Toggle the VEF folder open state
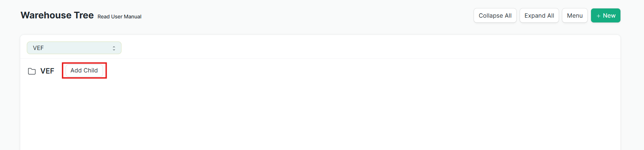Viewport: 644px width, 150px height. tap(32, 71)
